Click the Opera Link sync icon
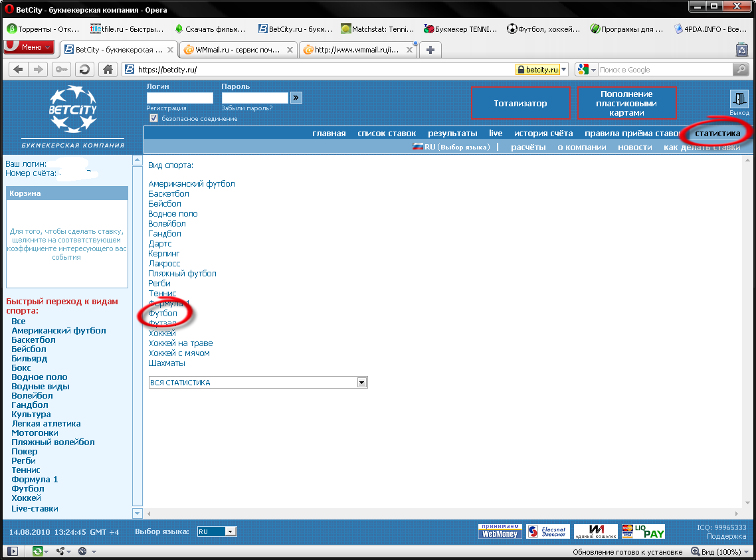Viewport: 756px width, 560px height. coord(37,551)
